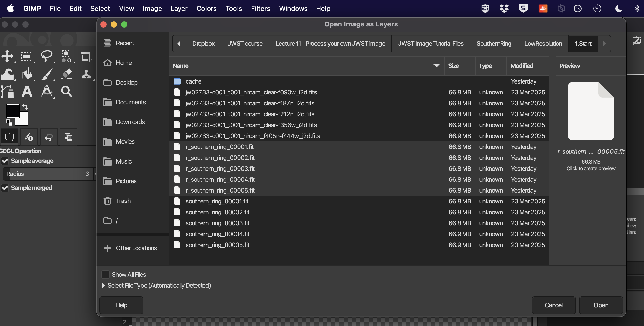Select the Text tool

click(x=27, y=92)
